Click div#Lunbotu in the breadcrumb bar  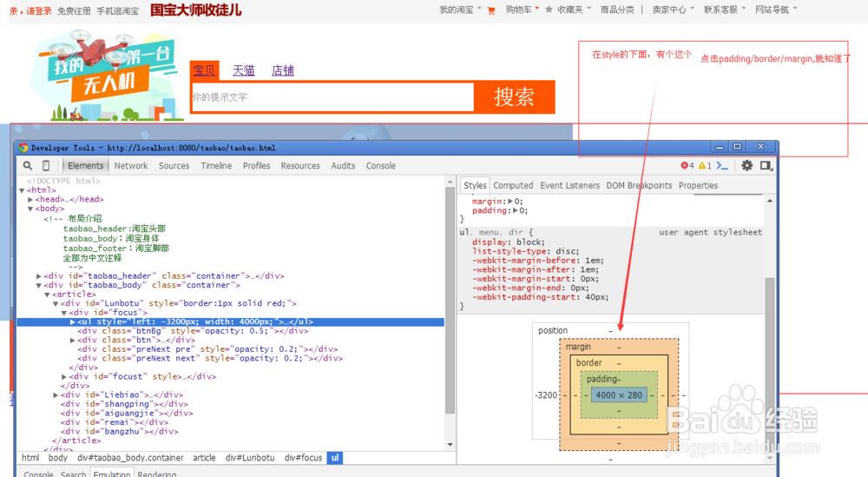pyautogui.click(x=250, y=458)
